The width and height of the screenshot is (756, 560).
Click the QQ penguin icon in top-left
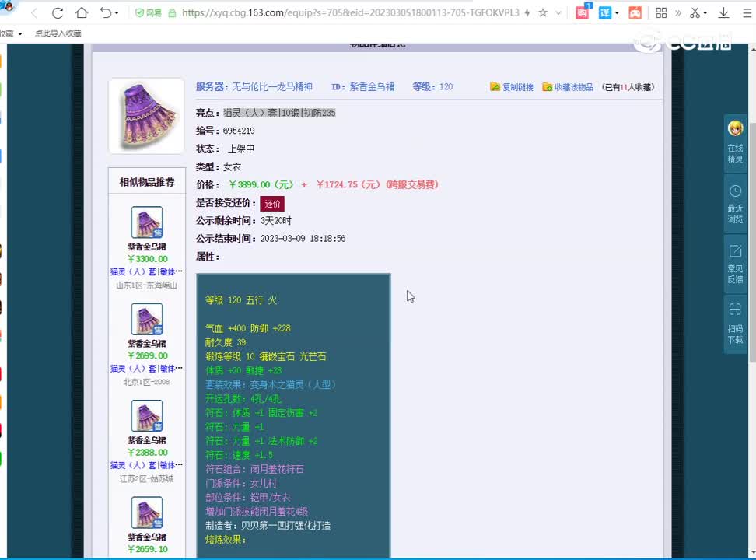pos(7,5)
